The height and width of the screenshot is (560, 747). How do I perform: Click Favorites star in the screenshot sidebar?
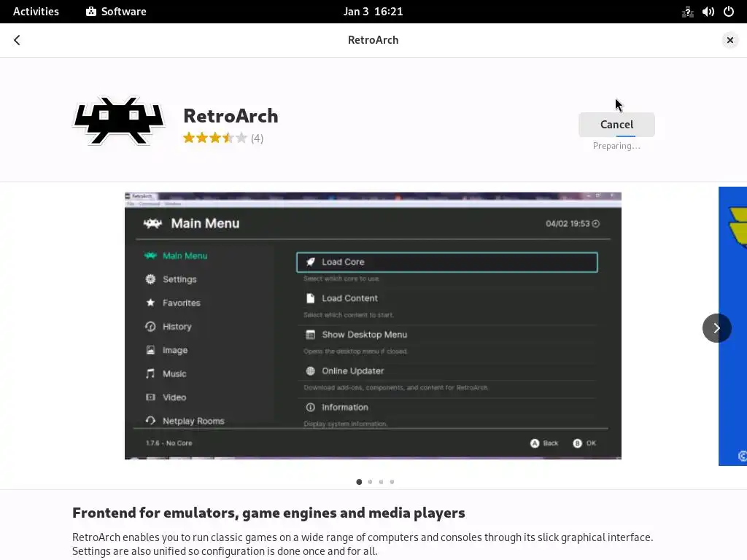pos(150,303)
